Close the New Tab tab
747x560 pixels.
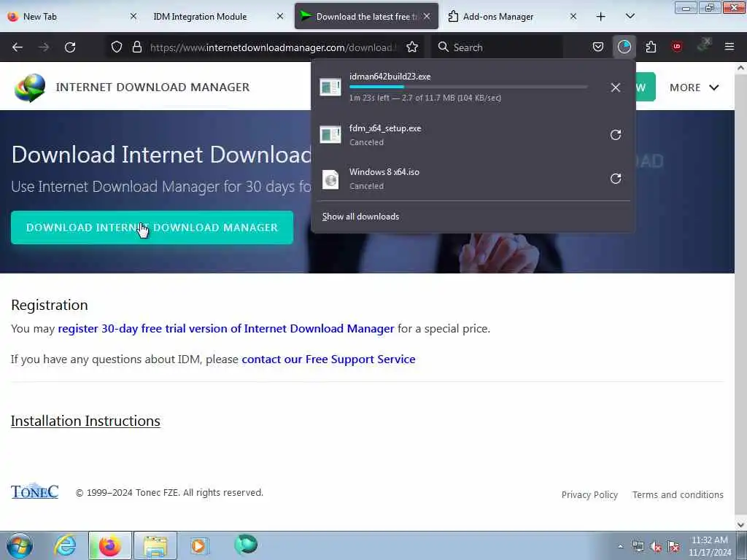click(x=133, y=16)
